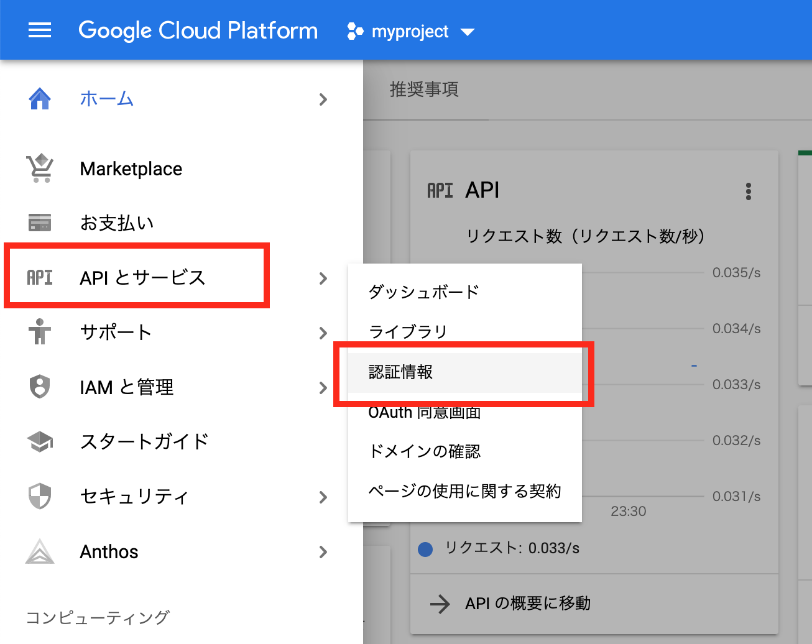The image size is (812, 644).
Task: Open the myproject project selector dropdown
Action: click(x=411, y=31)
